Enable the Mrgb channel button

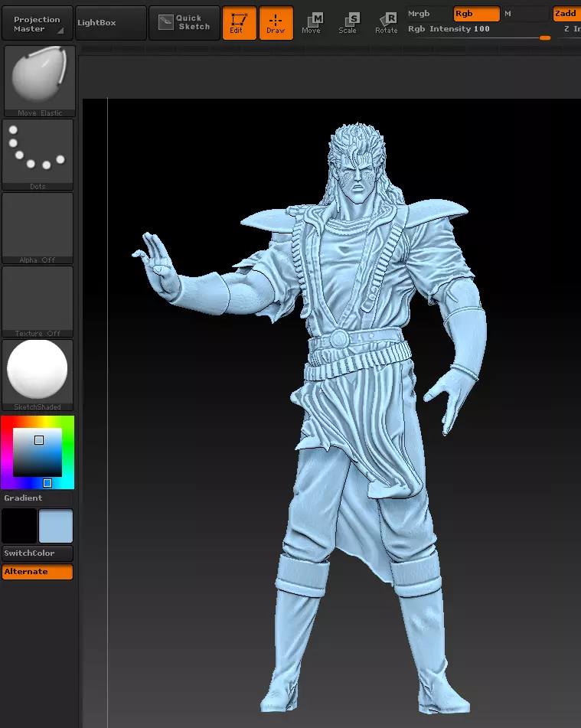tap(428, 14)
